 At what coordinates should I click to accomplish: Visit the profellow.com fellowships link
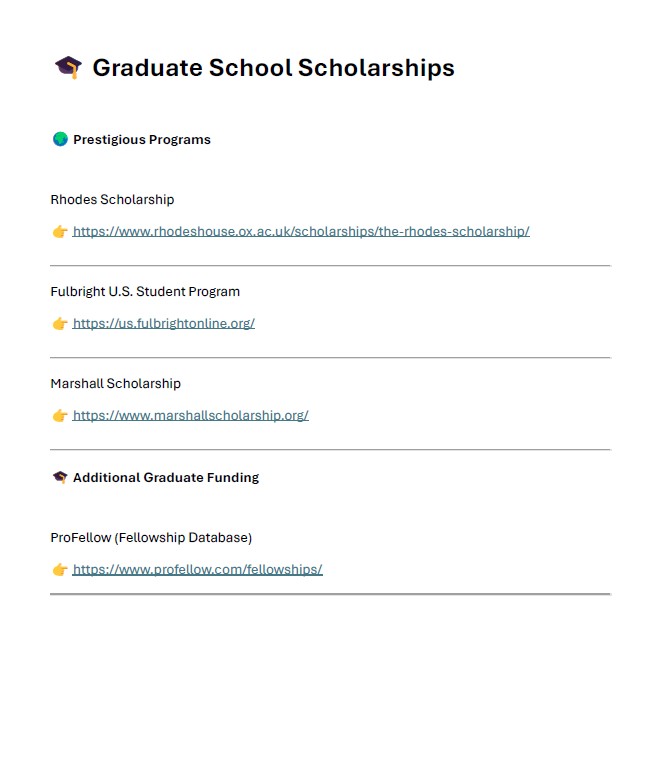coord(198,570)
